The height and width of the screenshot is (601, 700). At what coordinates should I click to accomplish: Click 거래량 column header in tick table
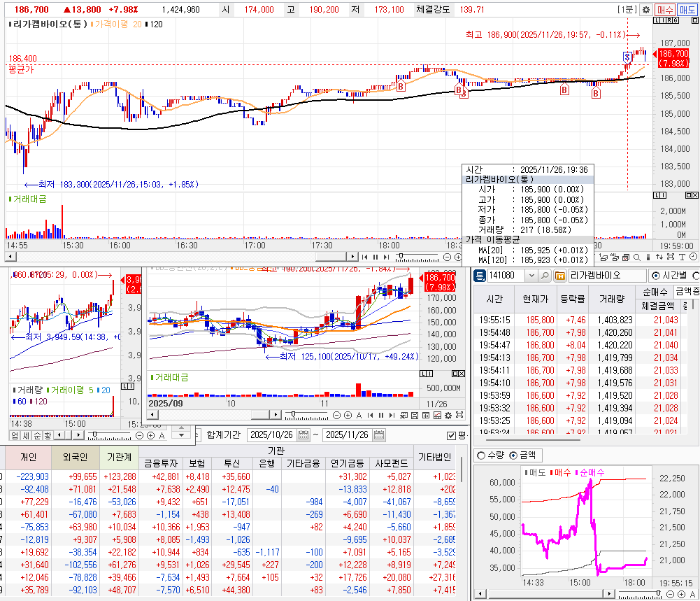[x=612, y=299]
